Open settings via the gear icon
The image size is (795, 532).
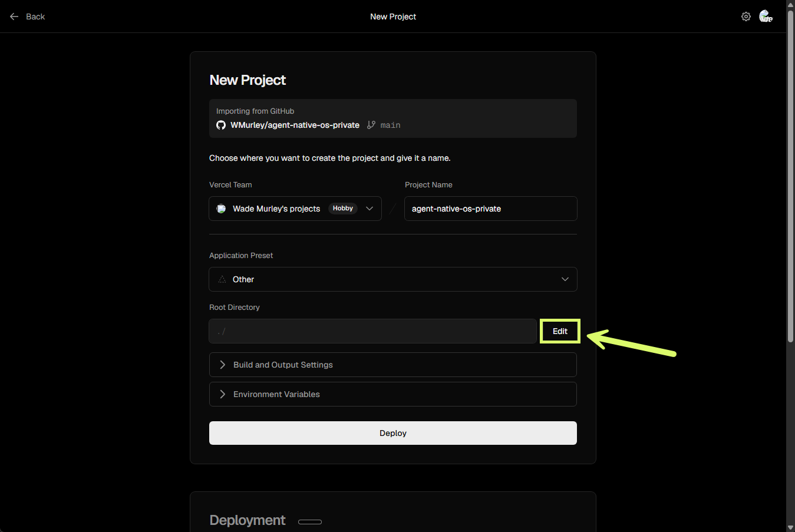click(746, 16)
